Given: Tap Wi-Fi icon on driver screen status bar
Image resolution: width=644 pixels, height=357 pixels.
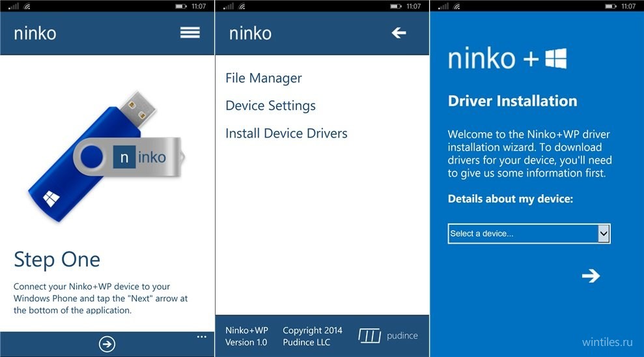Looking at the screenshot, I should (x=457, y=6).
